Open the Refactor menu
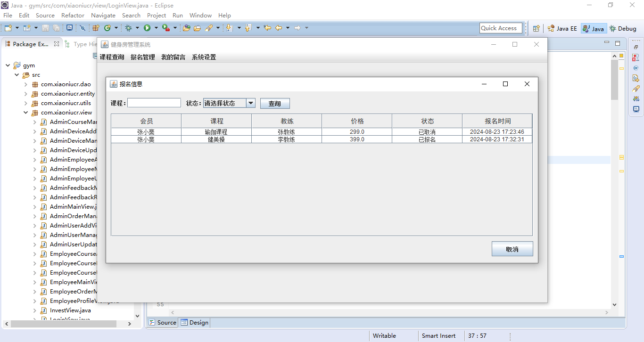Image resolution: width=644 pixels, height=342 pixels. click(x=73, y=15)
